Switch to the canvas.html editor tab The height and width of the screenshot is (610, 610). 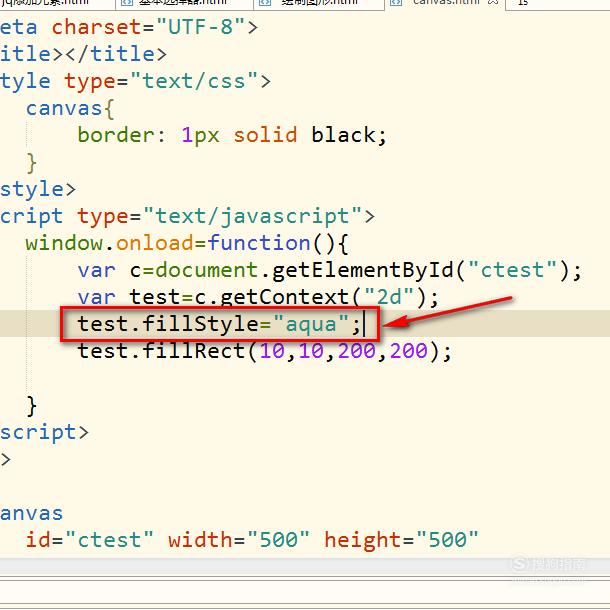pyautogui.click(x=445, y=2)
